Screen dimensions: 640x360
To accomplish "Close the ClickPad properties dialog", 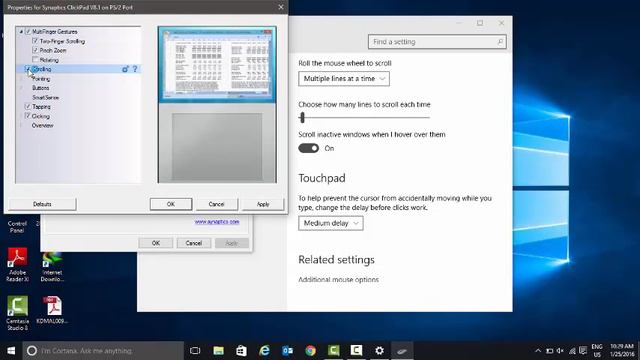I will point(281,7).
